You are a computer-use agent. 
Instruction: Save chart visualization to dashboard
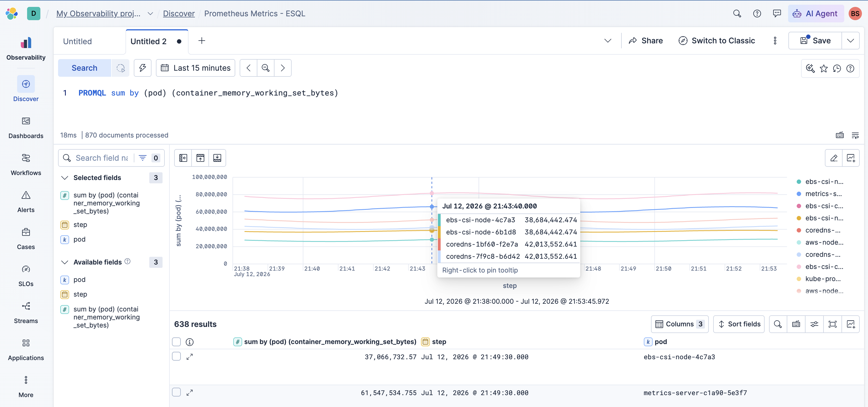851,158
